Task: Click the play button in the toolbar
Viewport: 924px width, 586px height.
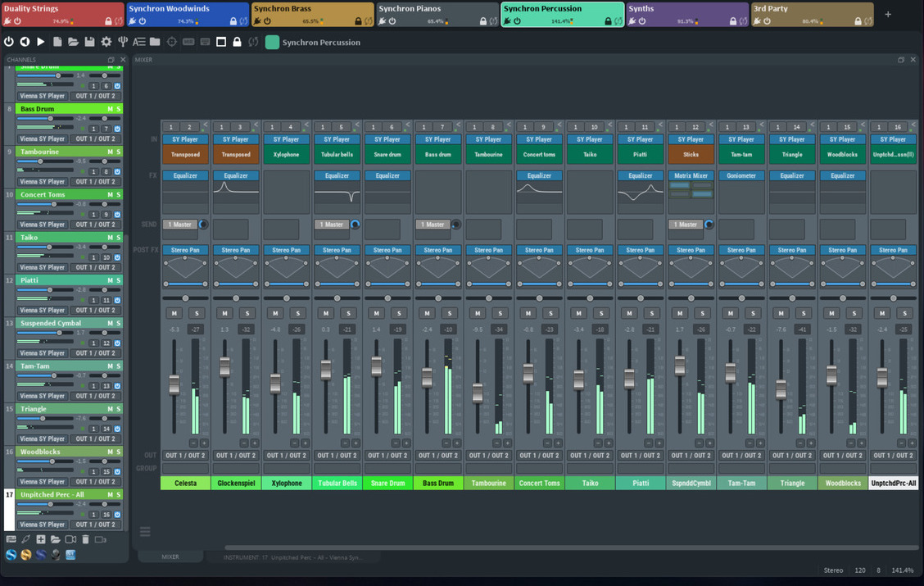Action: click(40, 42)
